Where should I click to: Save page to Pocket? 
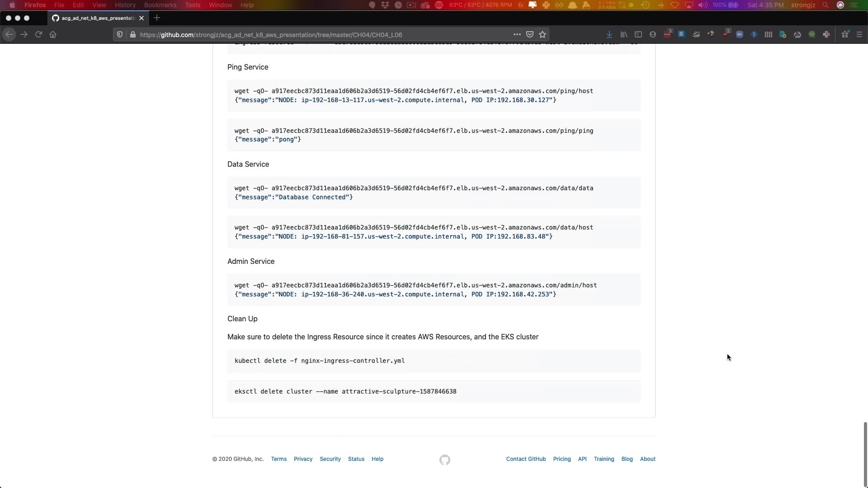click(530, 34)
